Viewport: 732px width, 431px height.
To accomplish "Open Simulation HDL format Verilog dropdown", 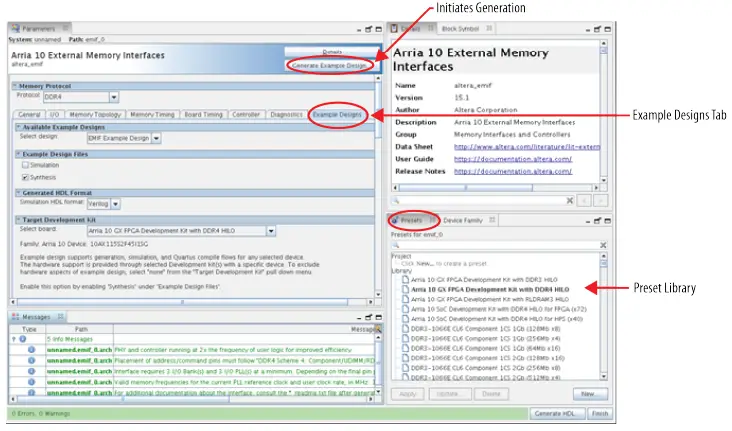I will coord(115,204).
